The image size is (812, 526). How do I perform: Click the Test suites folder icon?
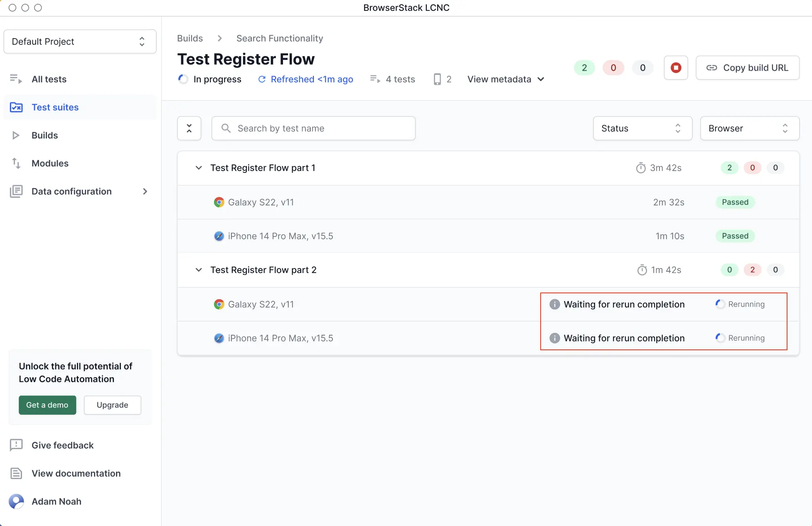[16, 107]
